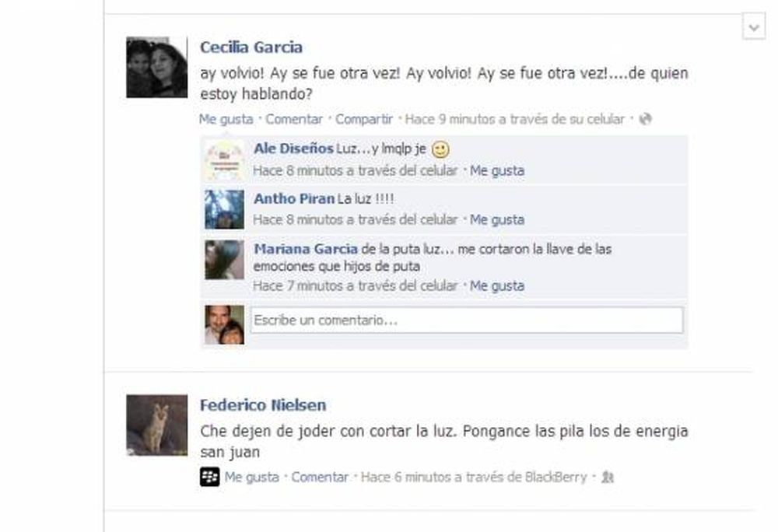Like Mariana Garcia's comment
Screen dimensions: 778x532
click(497, 286)
